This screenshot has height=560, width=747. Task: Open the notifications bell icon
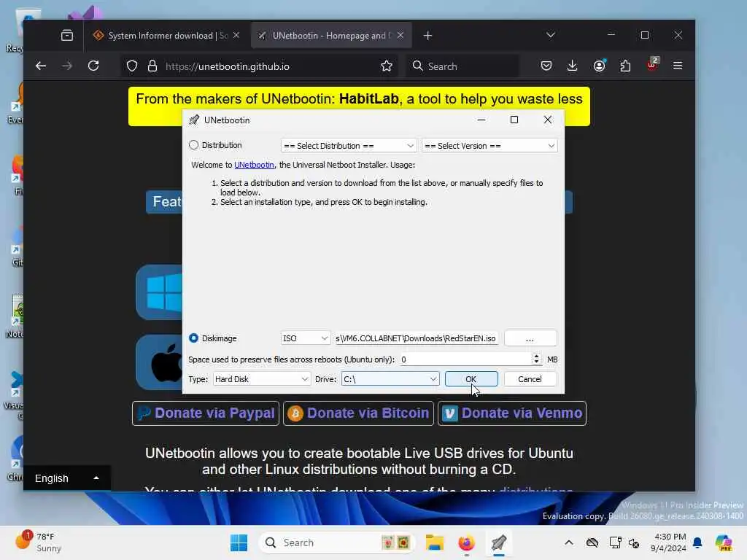tap(697, 542)
